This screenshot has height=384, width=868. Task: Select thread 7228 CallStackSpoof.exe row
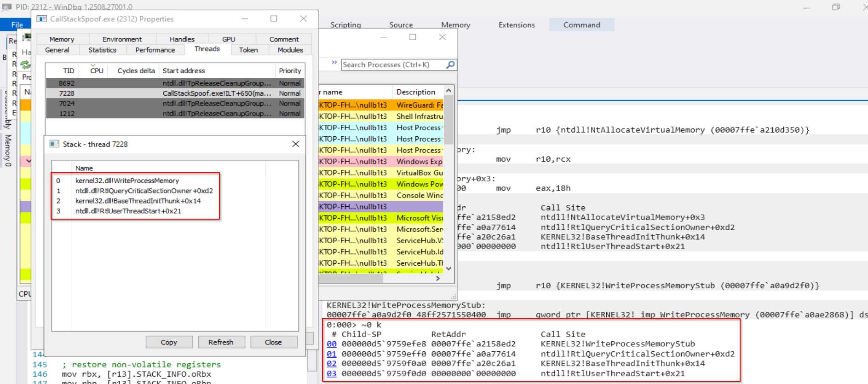(x=175, y=93)
